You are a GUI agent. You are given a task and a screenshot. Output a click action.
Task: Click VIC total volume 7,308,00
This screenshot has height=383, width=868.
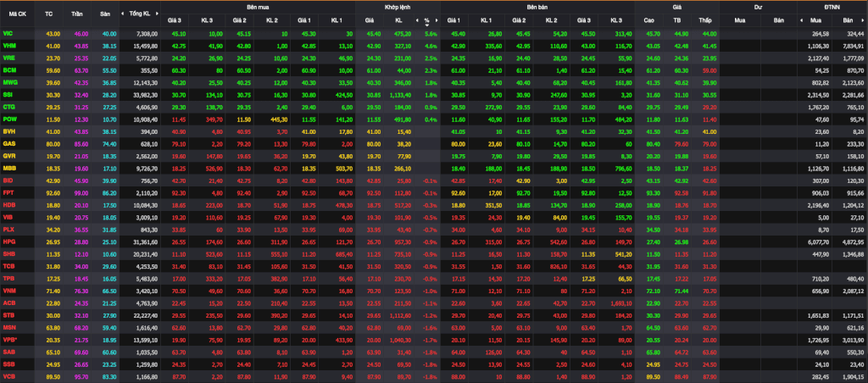click(147, 34)
